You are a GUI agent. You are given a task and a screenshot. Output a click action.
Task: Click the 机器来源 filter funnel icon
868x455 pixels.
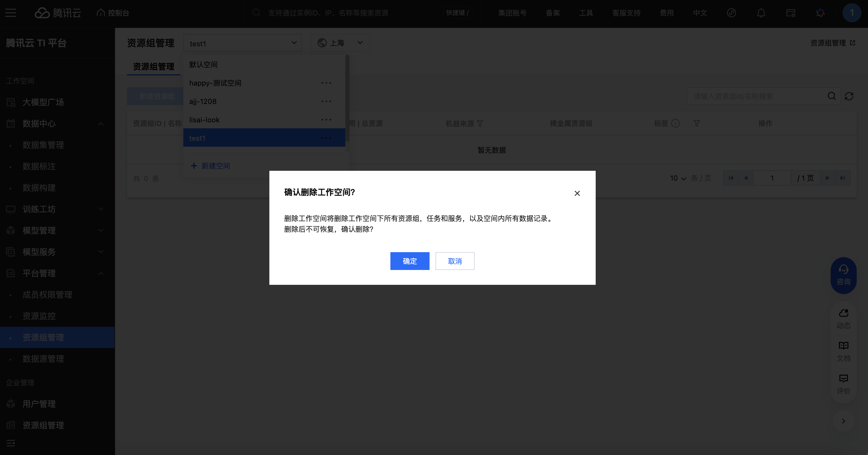480,124
